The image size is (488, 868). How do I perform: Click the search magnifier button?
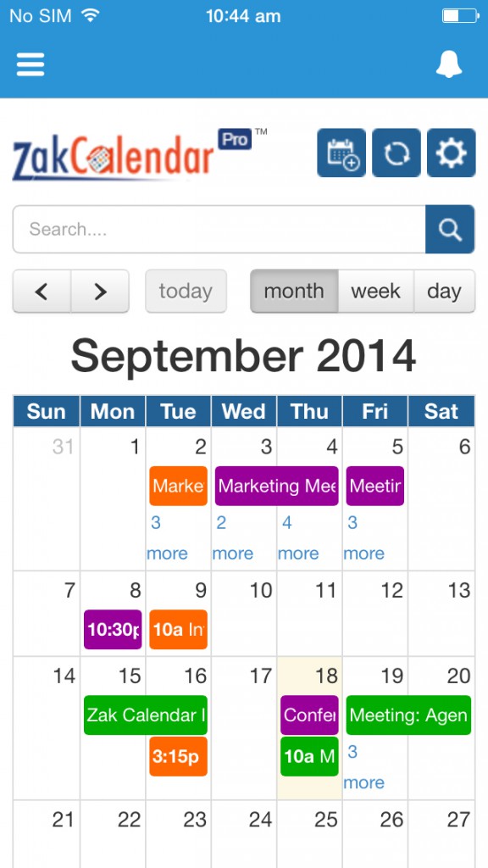pos(450,229)
